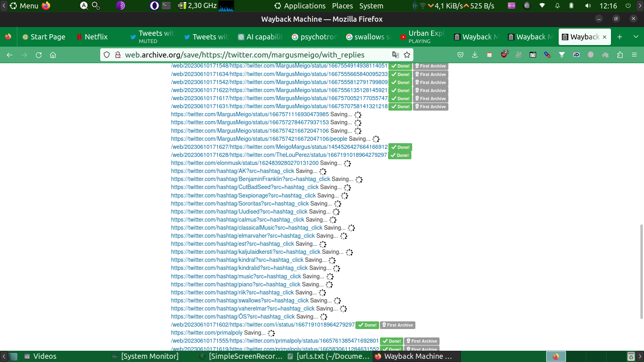Show site security shield info
The height and width of the screenshot is (362, 644).
pos(107,55)
